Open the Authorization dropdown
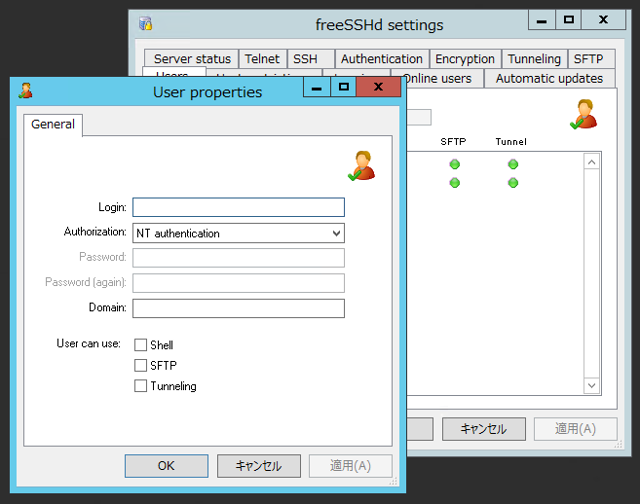 [238, 233]
